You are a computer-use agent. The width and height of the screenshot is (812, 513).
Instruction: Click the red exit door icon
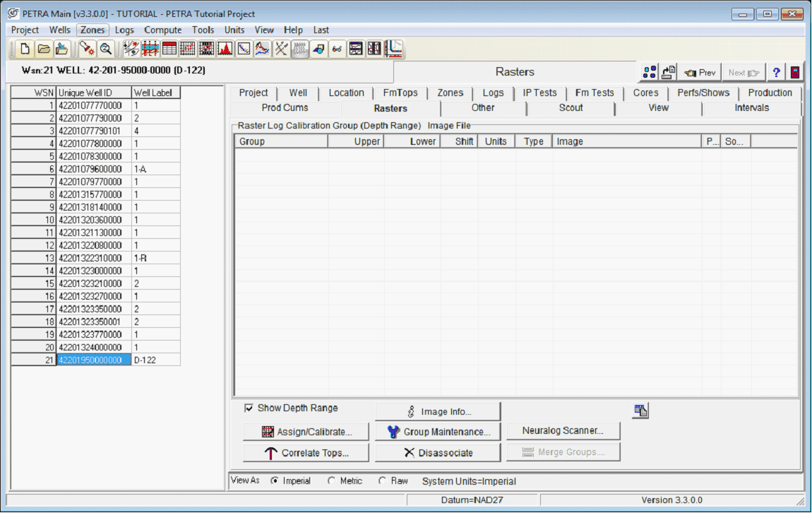pyautogui.click(x=795, y=72)
